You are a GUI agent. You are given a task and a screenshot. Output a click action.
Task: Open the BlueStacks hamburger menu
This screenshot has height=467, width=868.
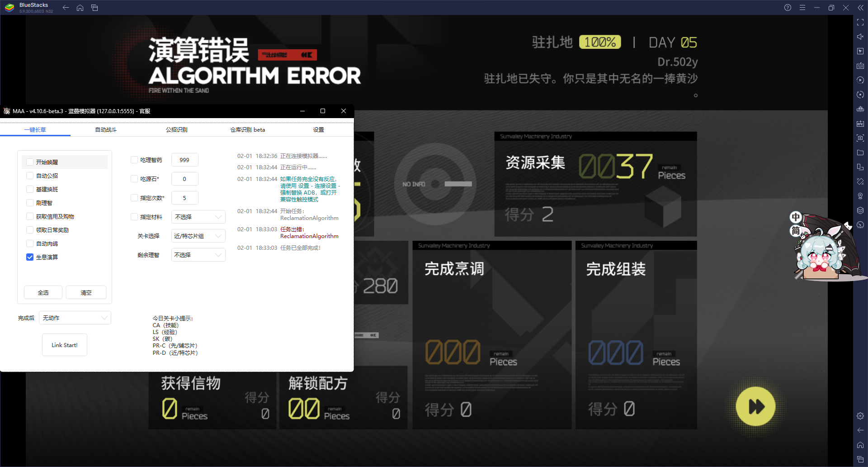tap(802, 8)
